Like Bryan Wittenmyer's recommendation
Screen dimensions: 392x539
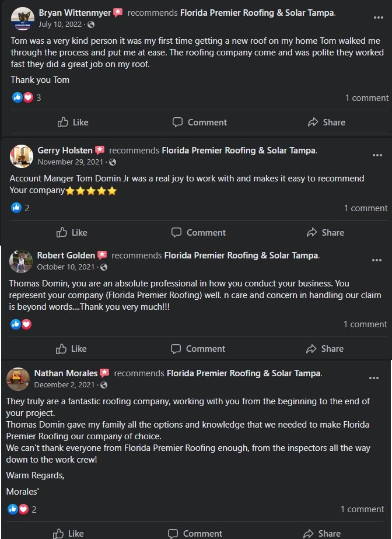point(73,123)
